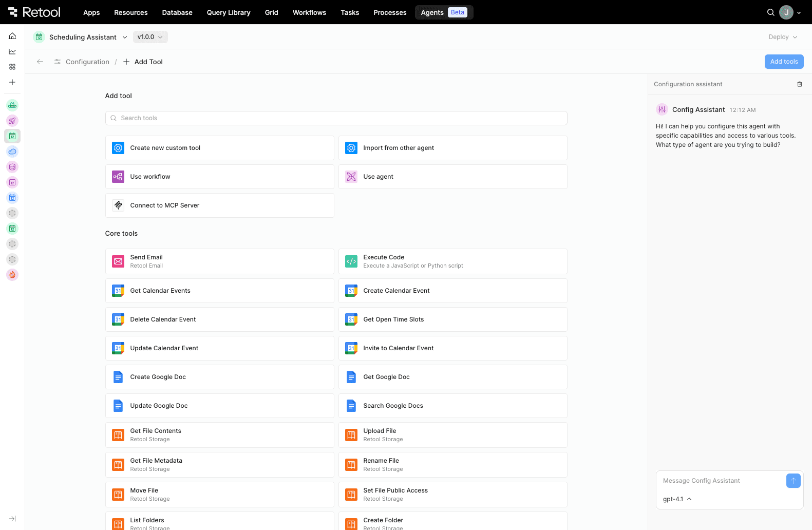Open the gpt-4.1 model selector
This screenshot has width=812, height=530.
pos(677,499)
